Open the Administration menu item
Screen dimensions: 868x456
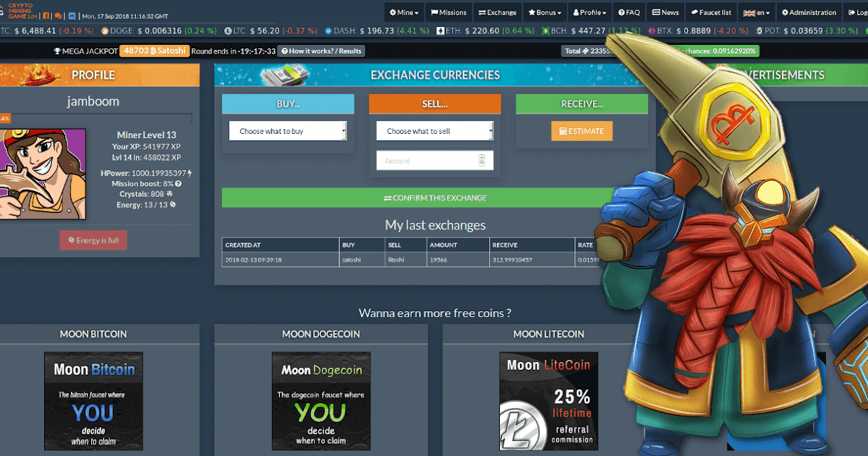click(809, 12)
